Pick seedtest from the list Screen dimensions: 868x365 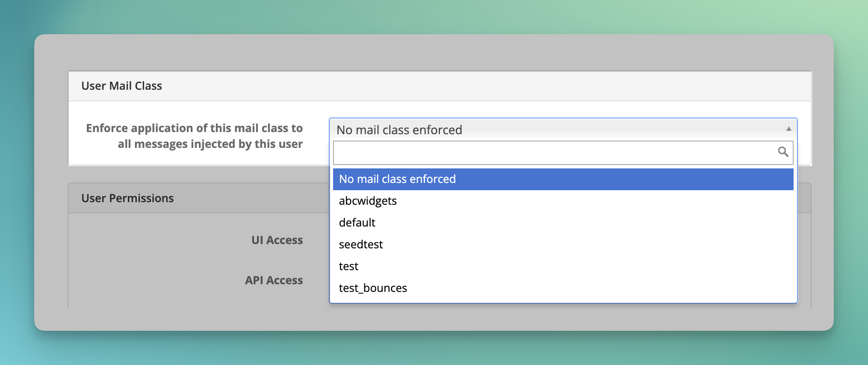tap(361, 244)
